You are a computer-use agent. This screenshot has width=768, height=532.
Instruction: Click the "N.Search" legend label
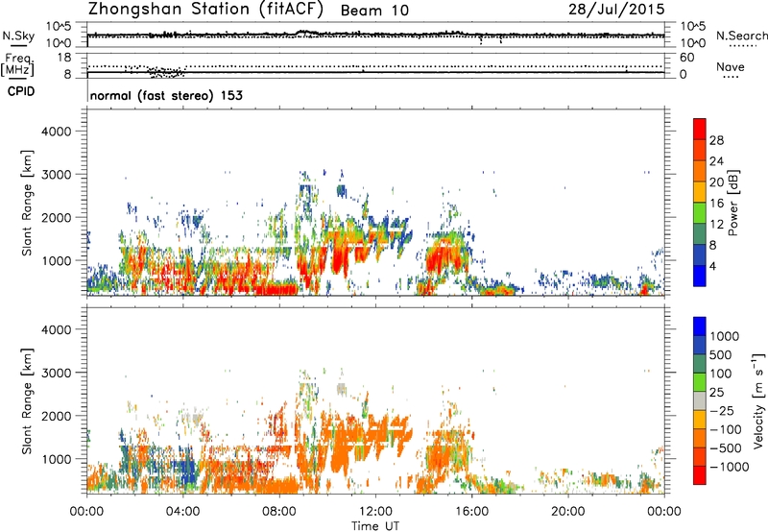click(x=742, y=36)
